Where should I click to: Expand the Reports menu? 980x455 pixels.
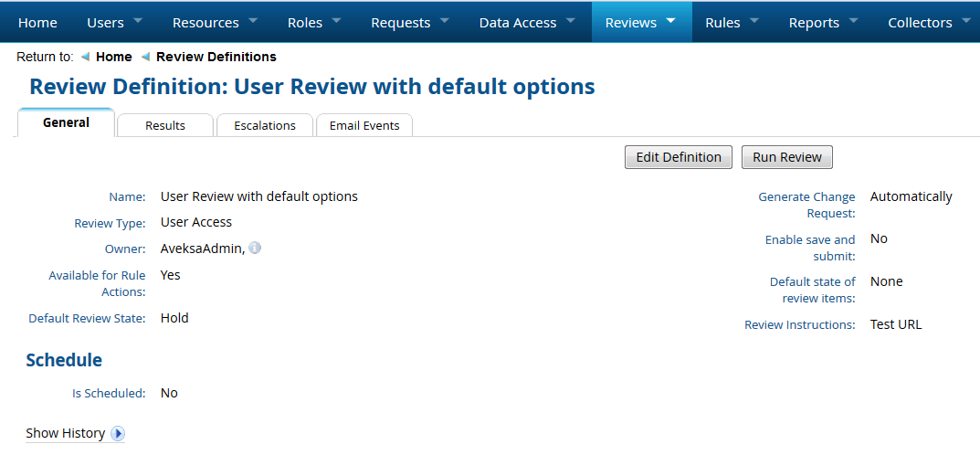click(x=823, y=22)
